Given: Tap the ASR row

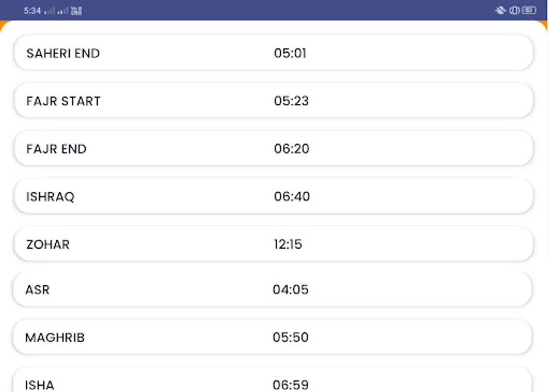Looking at the screenshot, I should pos(273,290).
